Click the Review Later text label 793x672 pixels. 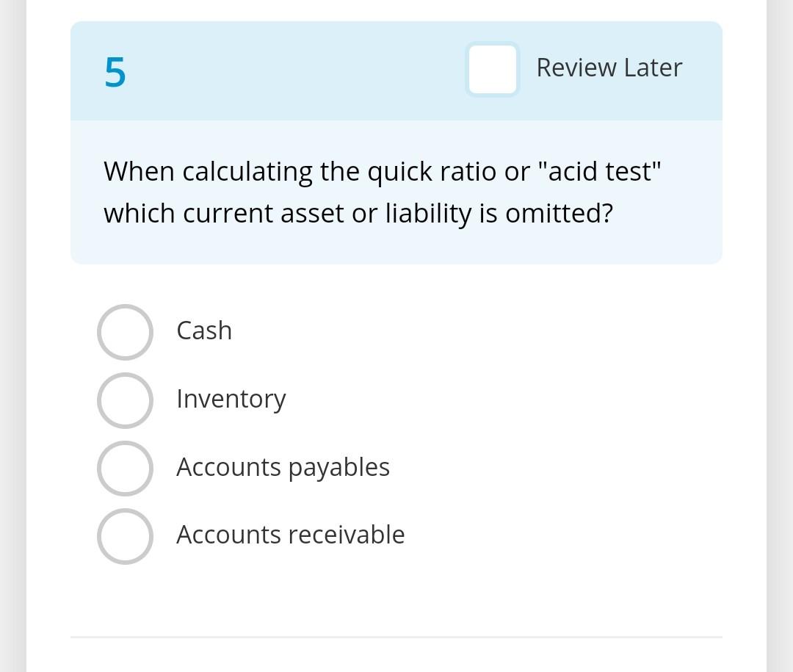click(609, 68)
